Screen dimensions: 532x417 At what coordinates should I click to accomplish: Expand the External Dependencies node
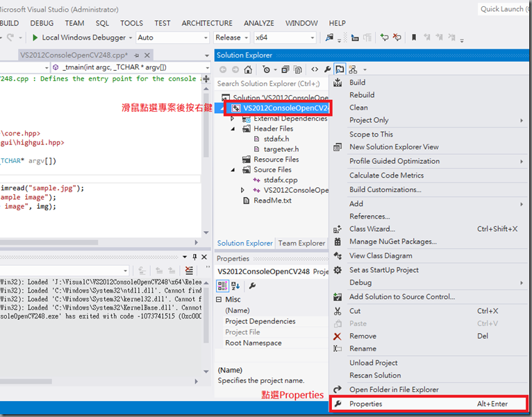click(232, 119)
